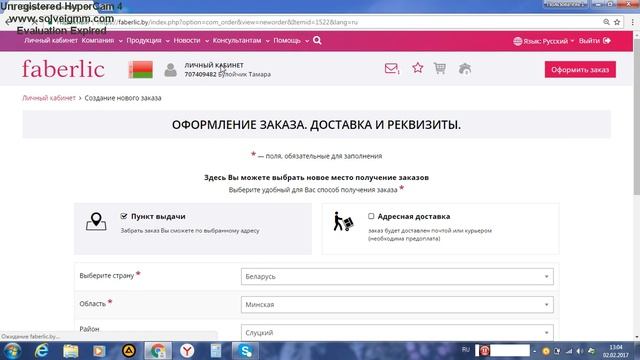Expand the Помощь menu

(x=291, y=40)
